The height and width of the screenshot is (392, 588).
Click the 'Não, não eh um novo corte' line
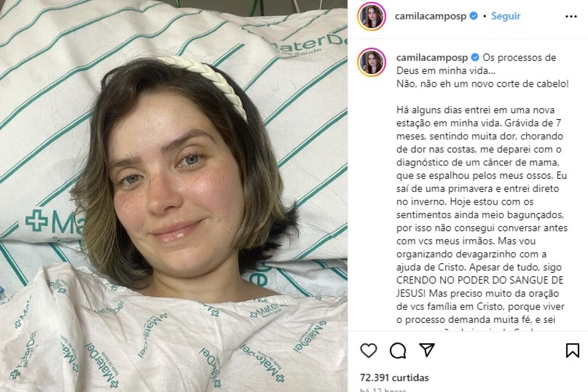tap(483, 84)
